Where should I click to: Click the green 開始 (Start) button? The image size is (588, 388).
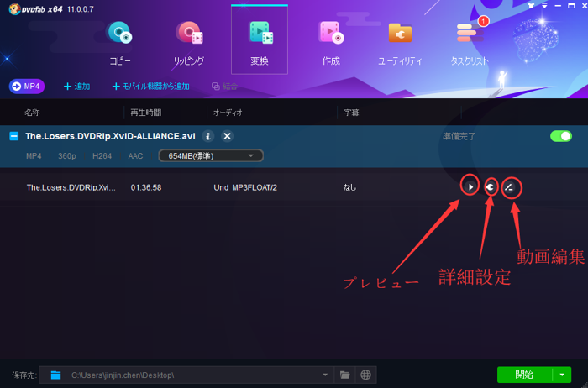point(524,375)
